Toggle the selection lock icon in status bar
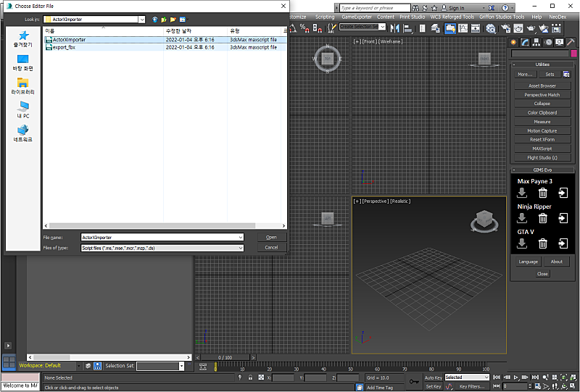The height and width of the screenshot is (392, 580). pos(250,378)
